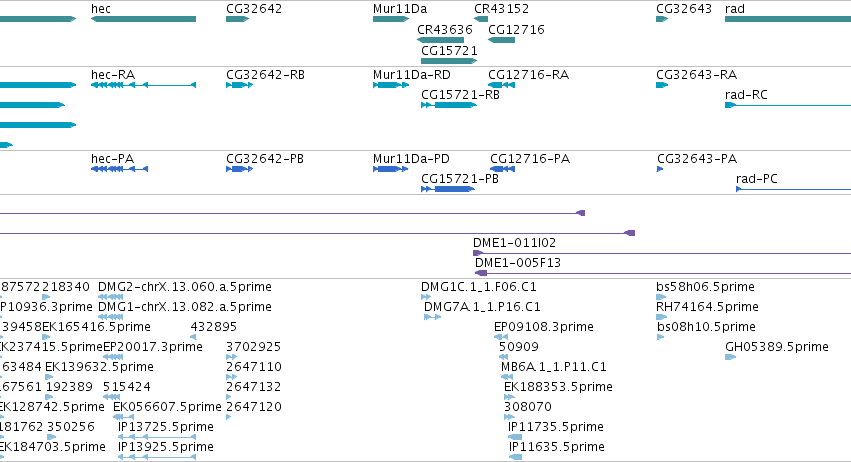
Task: Click the 515424 EST label
Action: (x=126, y=387)
